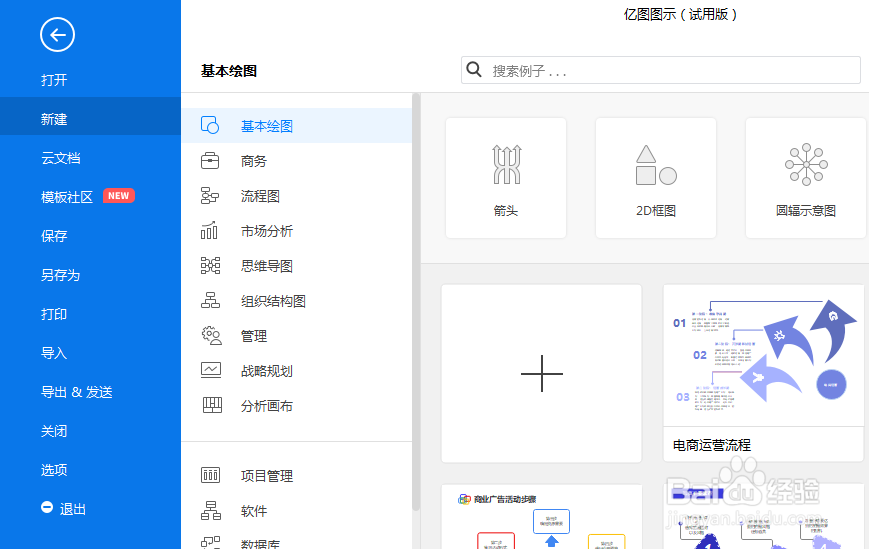Image resolution: width=869 pixels, height=549 pixels.
Task: Click the 基本绘图 heading above the category list
Action: tap(229, 71)
